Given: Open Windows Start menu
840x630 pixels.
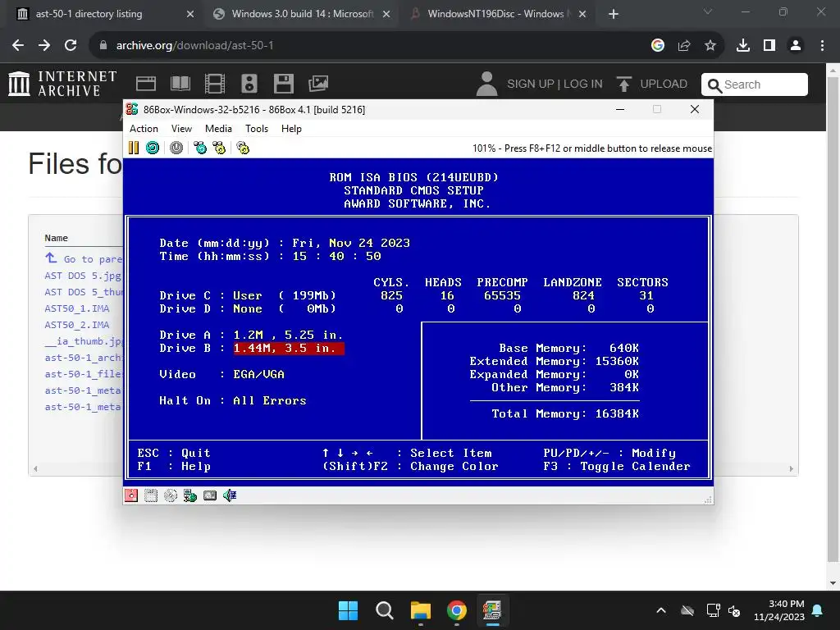Looking at the screenshot, I should [x=348, y=610].
